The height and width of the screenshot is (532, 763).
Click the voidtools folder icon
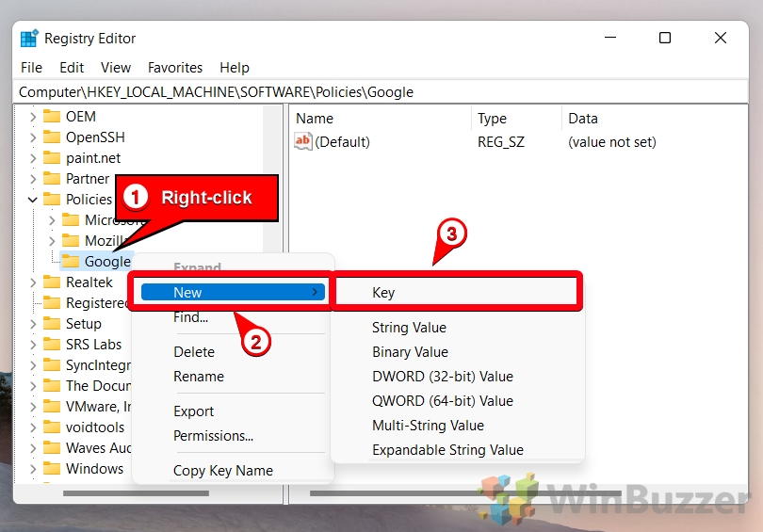(52, 427)
